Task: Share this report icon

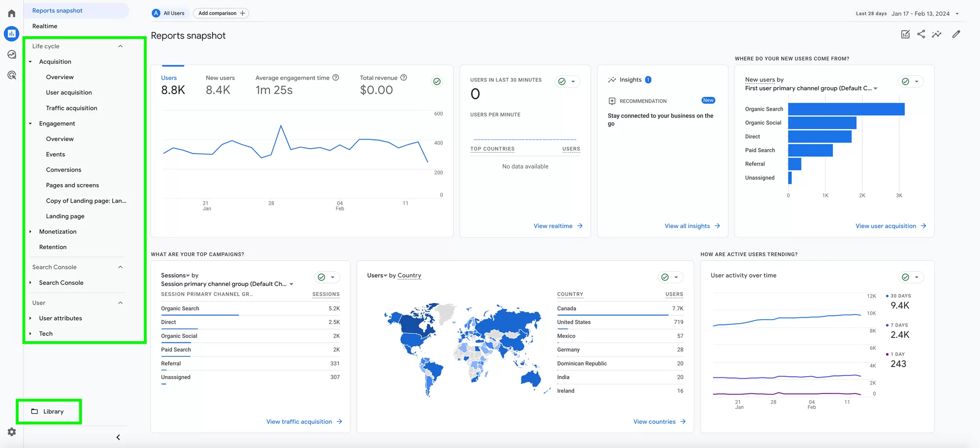Action: coord(921,34)
